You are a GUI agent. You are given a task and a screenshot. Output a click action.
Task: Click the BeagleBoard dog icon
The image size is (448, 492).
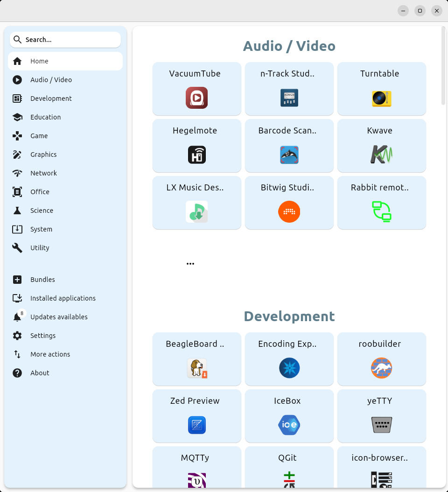tap(196, 368)
